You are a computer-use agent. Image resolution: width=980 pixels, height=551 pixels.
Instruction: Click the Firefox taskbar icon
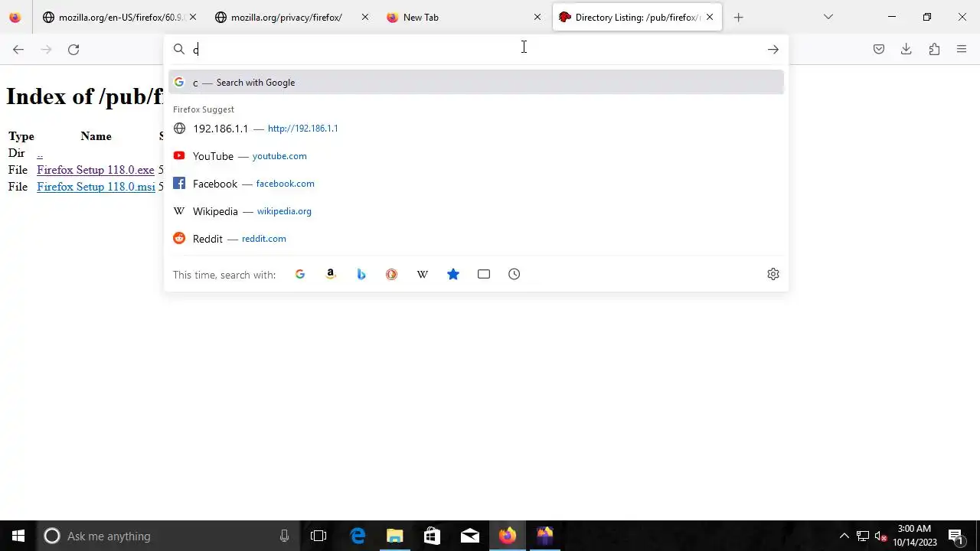coord(508,536)
